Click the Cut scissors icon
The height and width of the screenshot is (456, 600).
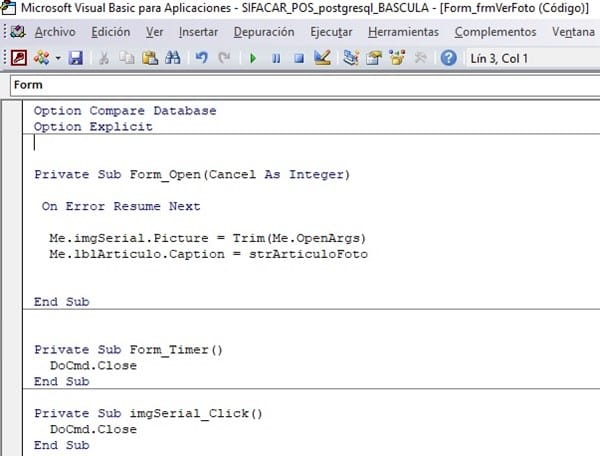point(104,58)
